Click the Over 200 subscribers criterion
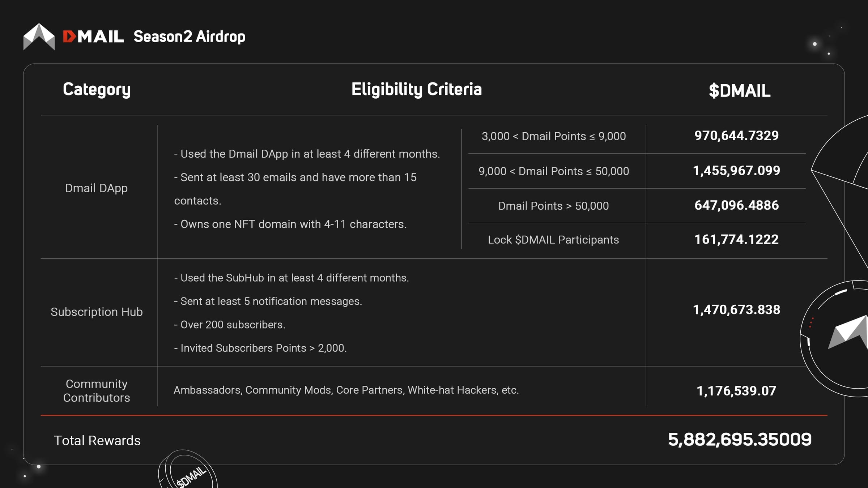Image resolution: width=868 pixels, height=488 pixels. 230,325
